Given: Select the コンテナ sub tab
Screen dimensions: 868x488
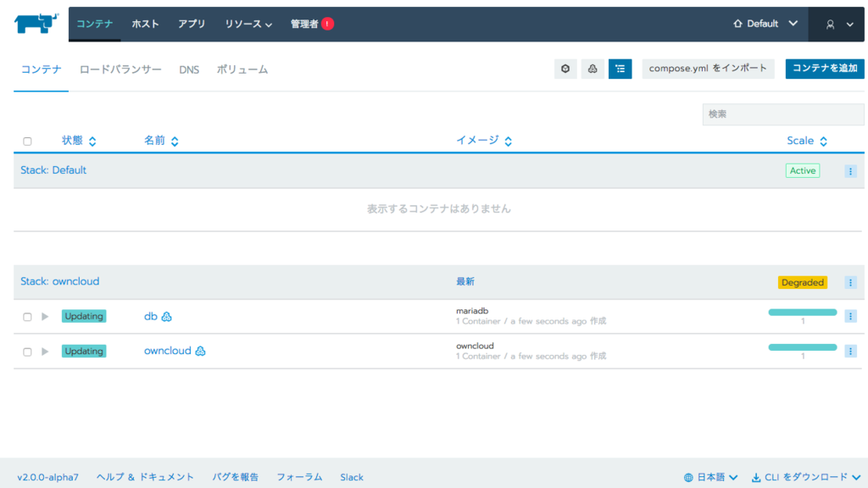Looking at the screenshot, I should pos(41,69).
